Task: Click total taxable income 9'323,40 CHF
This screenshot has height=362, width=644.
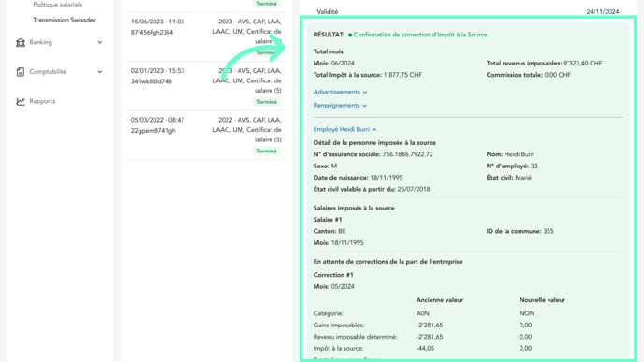Action: coord(583,64)
